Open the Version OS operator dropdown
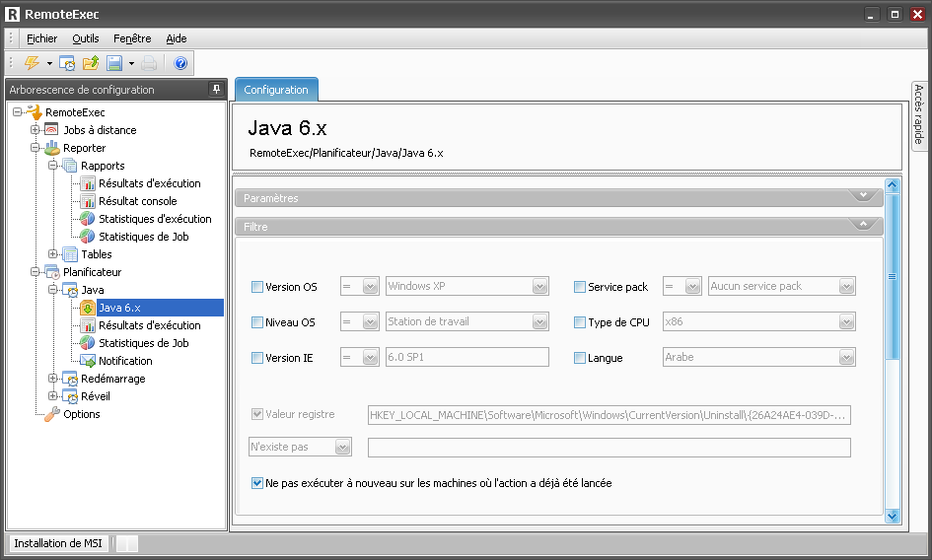The image size is (932, 560). [x=370, y=287]
